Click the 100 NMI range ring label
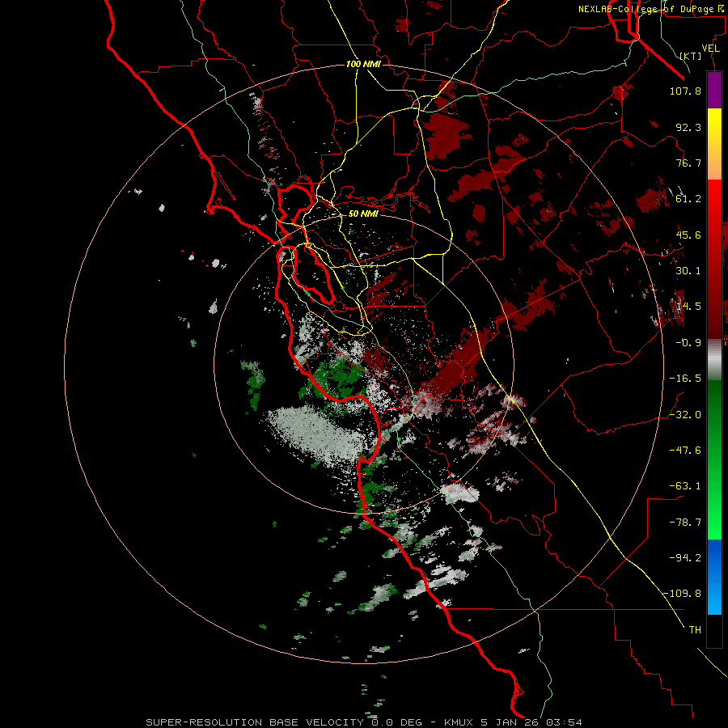 363,64
